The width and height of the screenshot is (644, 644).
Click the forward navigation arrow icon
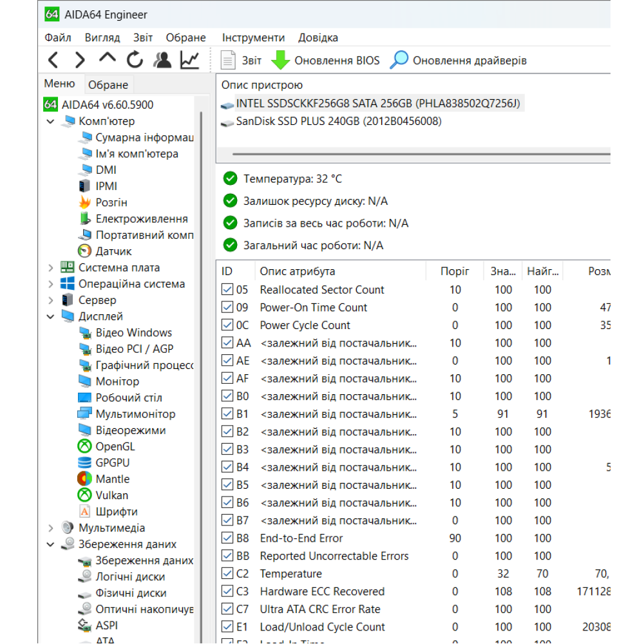point(80,61)
